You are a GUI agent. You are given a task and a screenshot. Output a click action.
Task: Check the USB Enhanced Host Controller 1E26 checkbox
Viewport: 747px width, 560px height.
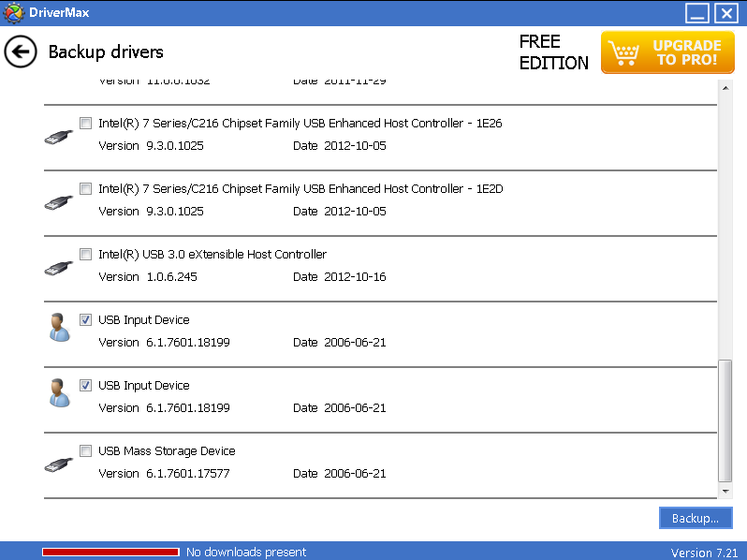(x=86, y=123)
